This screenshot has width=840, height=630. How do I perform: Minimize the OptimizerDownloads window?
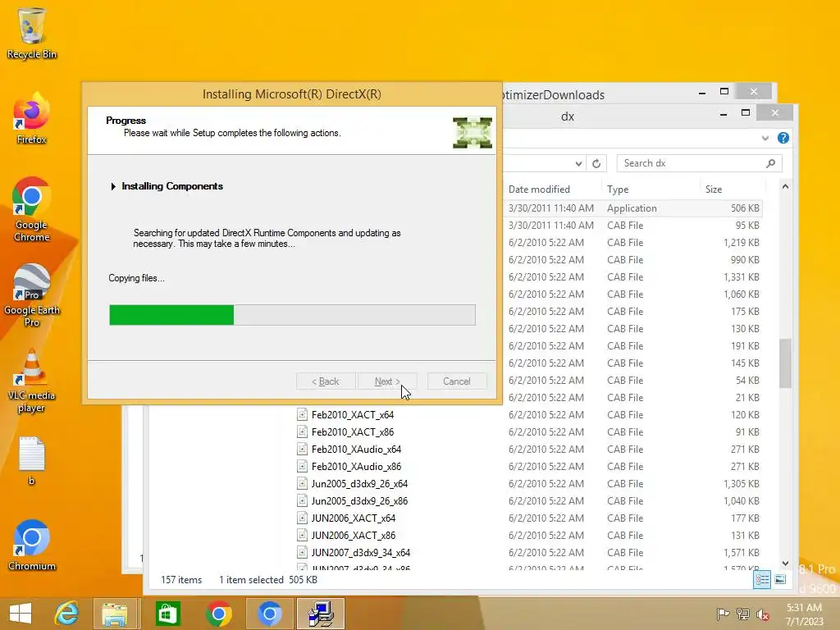click(702, 92)
